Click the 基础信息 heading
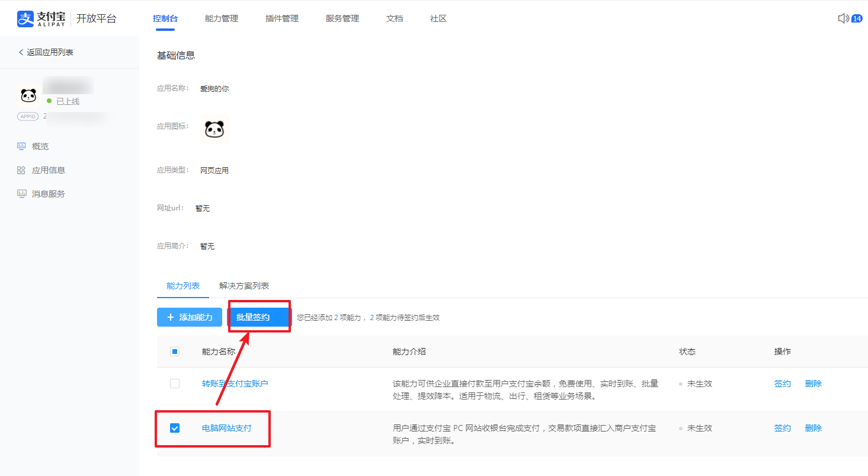868x476 pixels. (176, 55)
